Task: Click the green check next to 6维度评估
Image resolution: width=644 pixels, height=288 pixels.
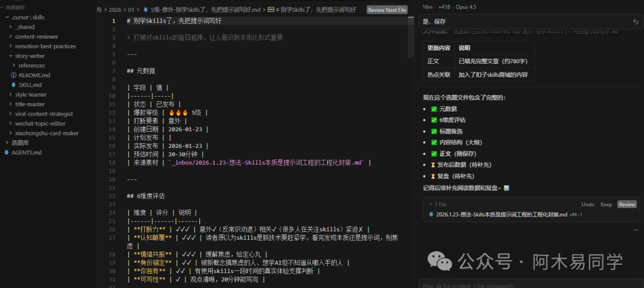Action: [x=434, y=120]
